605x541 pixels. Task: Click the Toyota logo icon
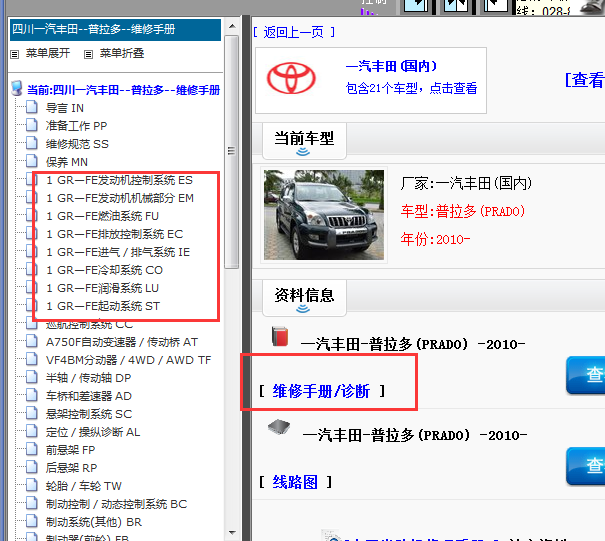pos(291,78)
